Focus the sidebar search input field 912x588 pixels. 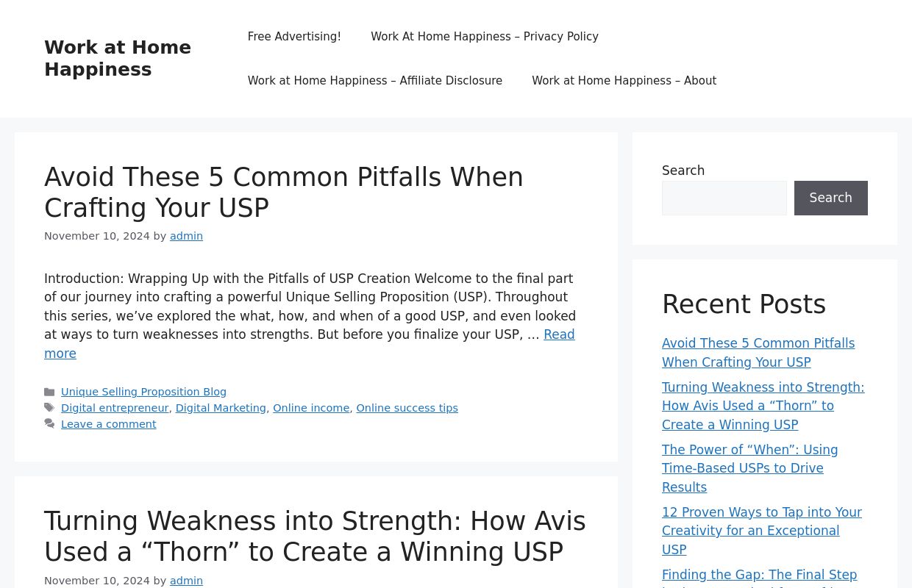pos(724,198)
